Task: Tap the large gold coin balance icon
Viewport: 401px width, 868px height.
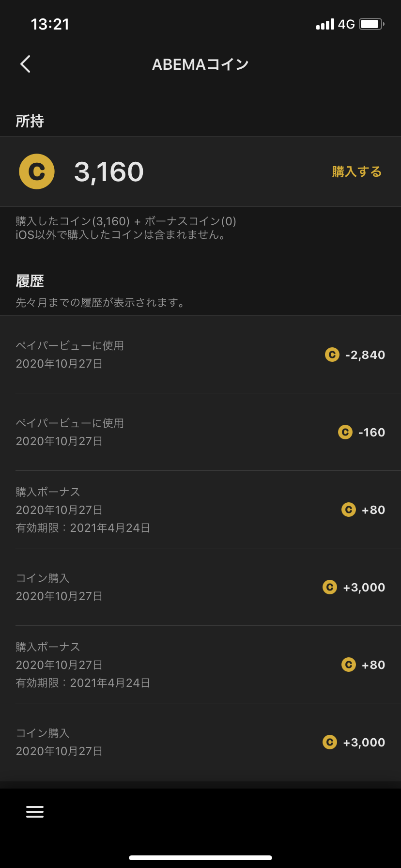Action: tap(37, 171)
